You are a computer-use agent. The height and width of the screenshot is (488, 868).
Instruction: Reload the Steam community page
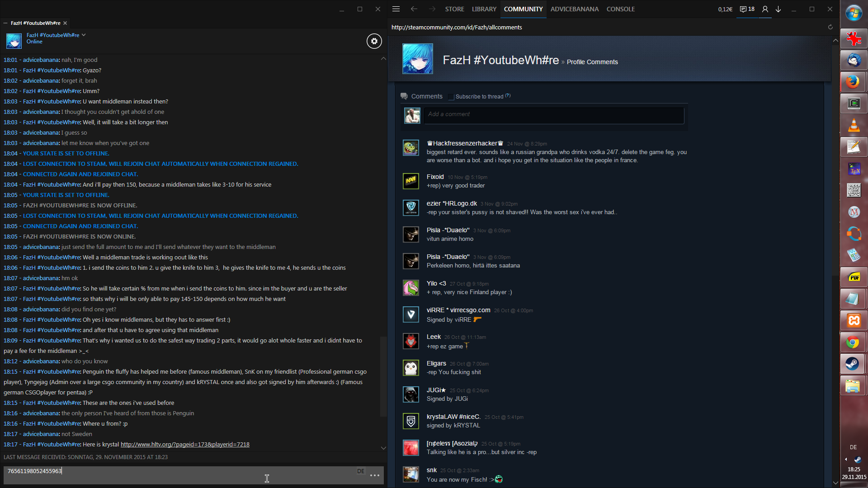pyautogui.click(x=830, y=27)
